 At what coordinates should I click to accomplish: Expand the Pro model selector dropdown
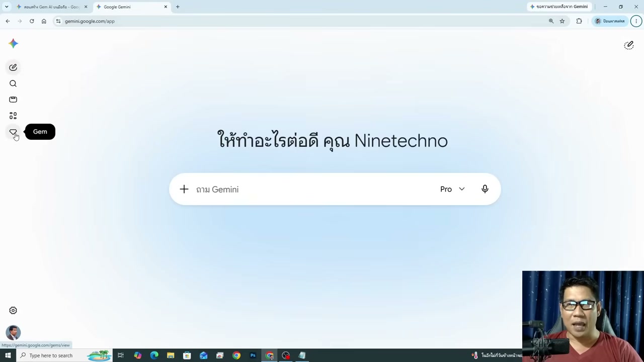pos(452,189)
